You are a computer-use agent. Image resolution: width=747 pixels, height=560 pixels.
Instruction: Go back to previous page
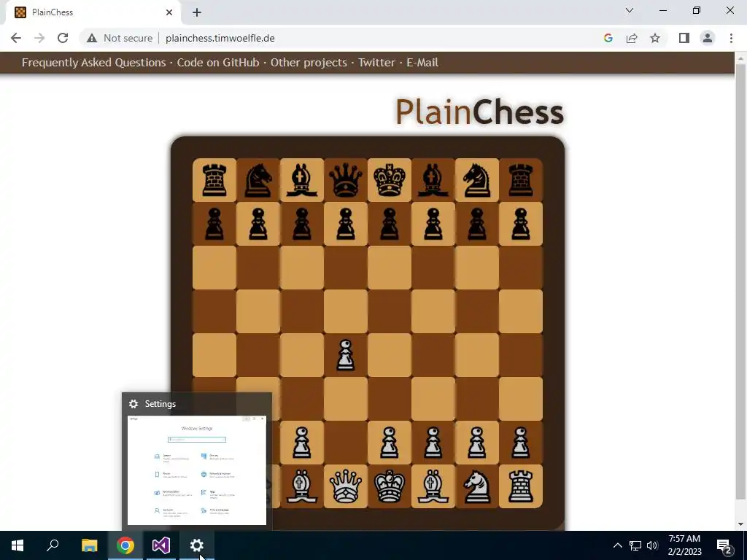(16, 38)
